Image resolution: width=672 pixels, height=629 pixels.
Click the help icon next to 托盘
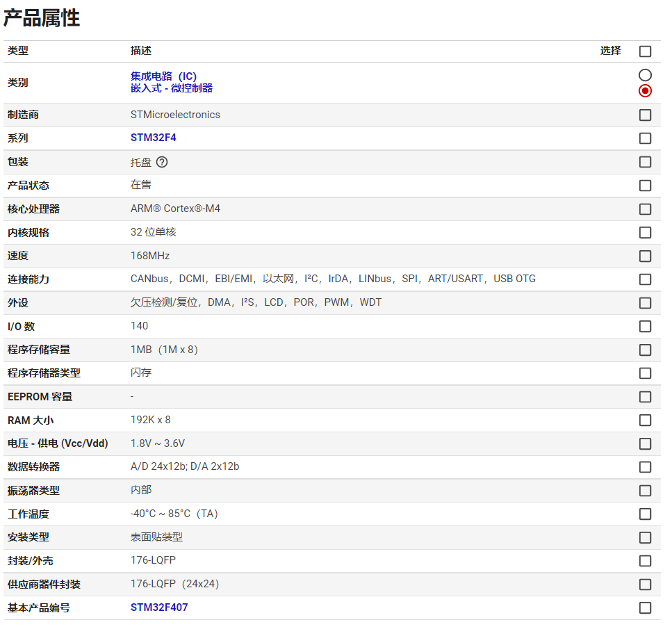pyautogui.click(x=162, y=162)
